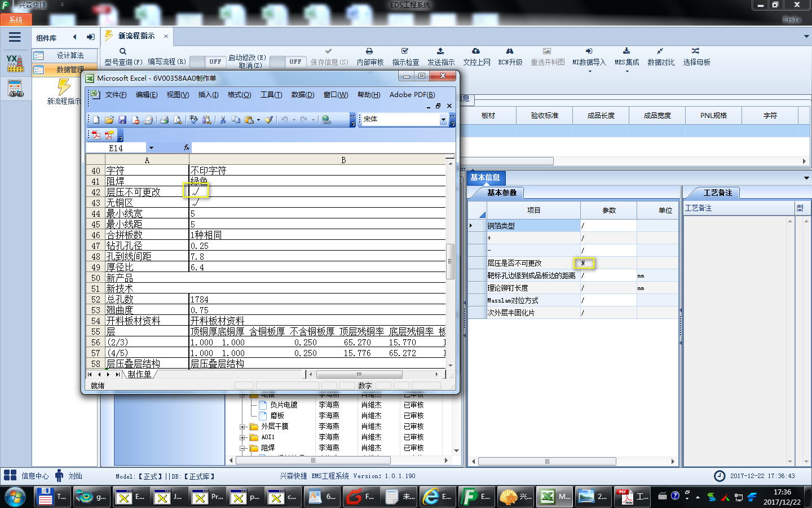Close the 新流程指示 tab

tap(166, 36)
